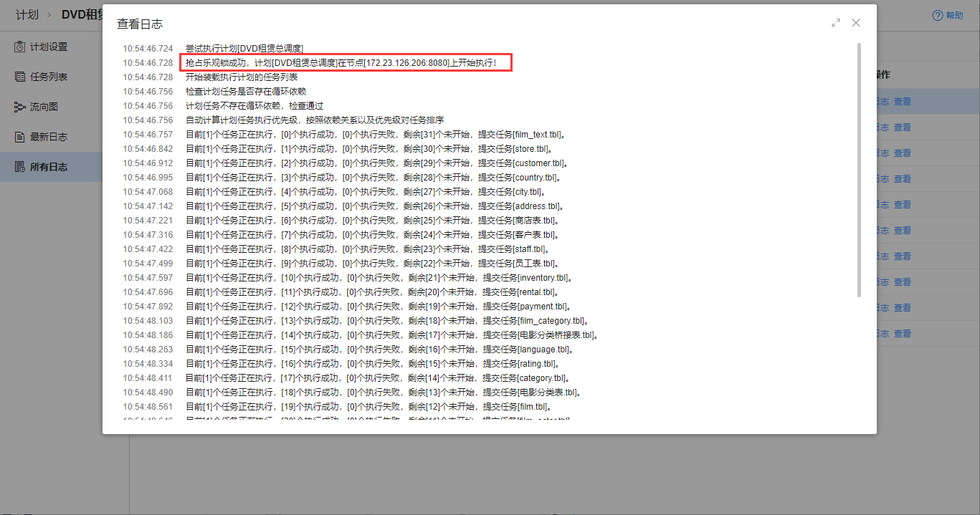The image size is (980, 515).
Task: Click the 任务列表 sidebar icon
Action: tap(20, 77)
